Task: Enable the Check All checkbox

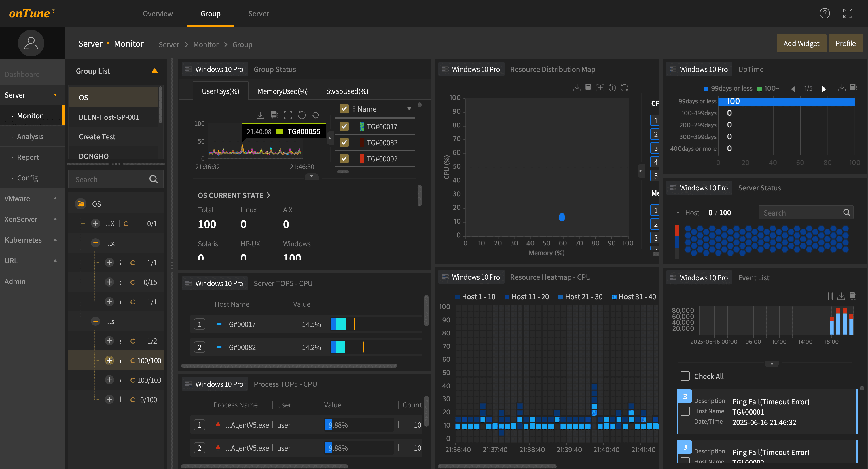Action: 685,376
